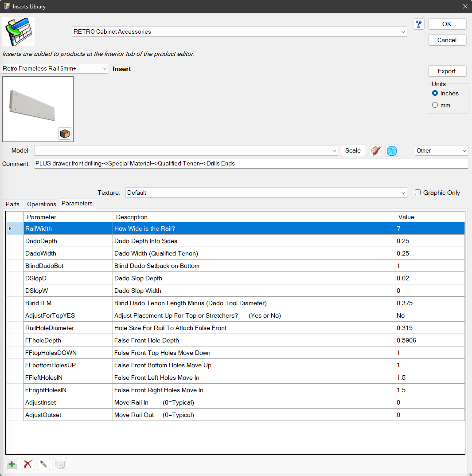The width and height of the screenshot is (472, 476).
Task: Click the pencil edit parameter icon
Action: point(43,464)
